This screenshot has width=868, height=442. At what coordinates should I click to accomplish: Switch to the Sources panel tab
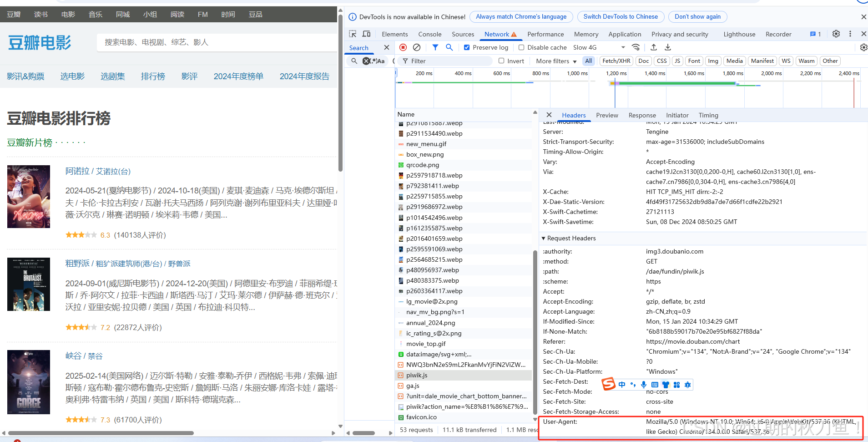click(463, 34)
